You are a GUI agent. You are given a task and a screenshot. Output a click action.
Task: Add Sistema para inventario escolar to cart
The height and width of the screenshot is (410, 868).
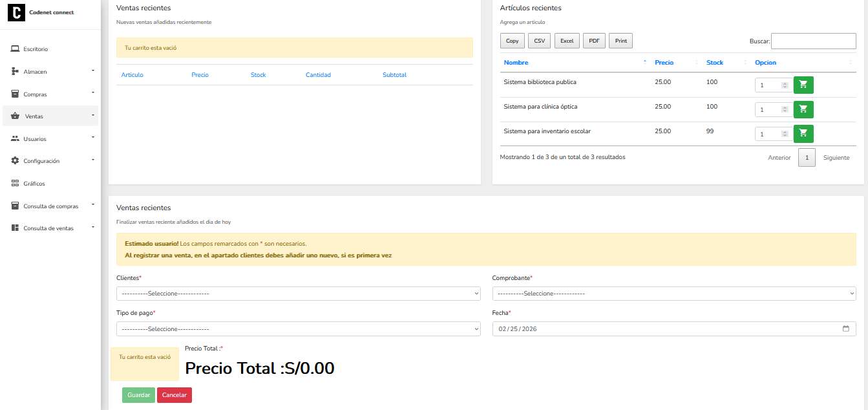click(x=803, y=133)
